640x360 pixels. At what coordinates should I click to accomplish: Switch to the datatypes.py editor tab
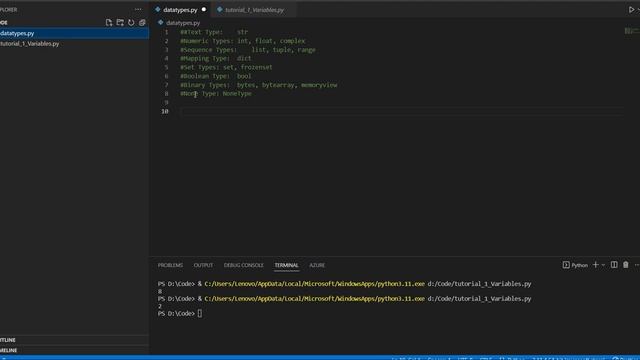(180, 10)
